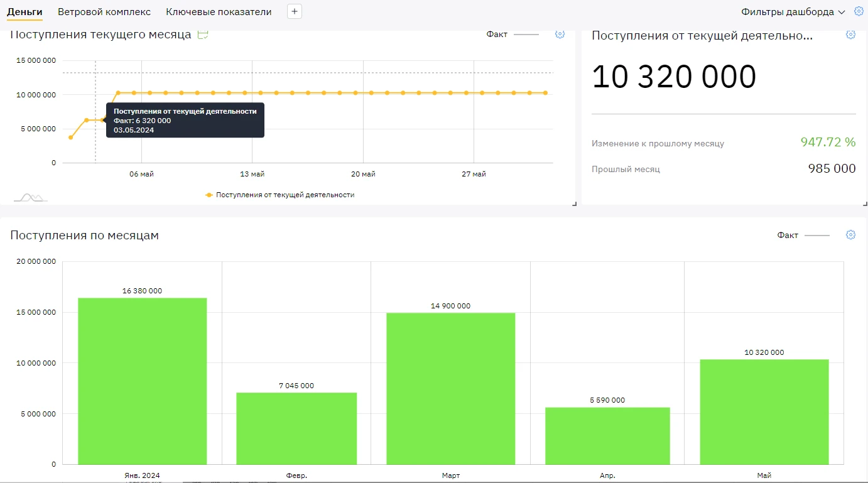
Task: Click the 27 май axis label
Action: (x=474, y=174)
